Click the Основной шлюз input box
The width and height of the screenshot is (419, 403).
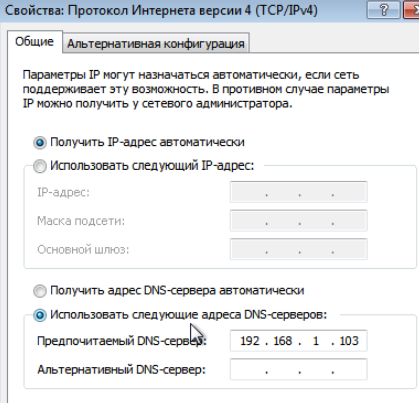click(299, 249)
